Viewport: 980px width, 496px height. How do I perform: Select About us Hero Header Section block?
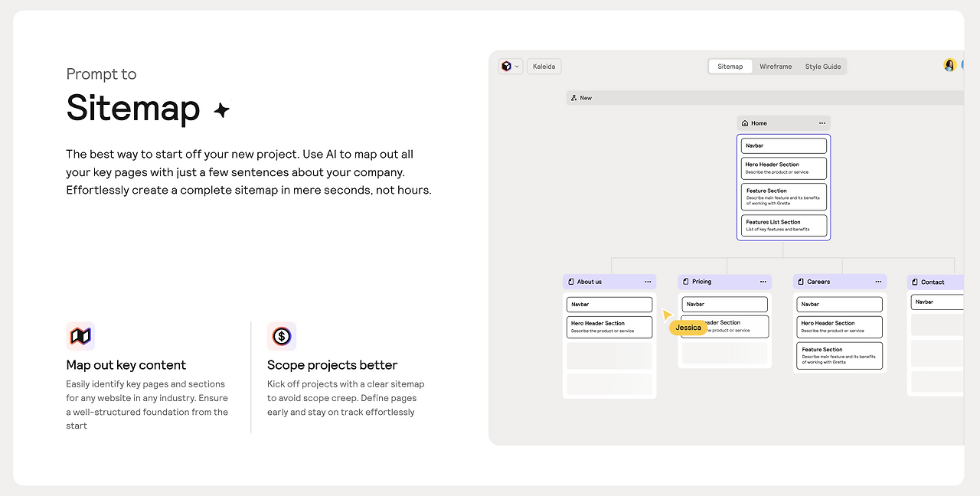click(x=609, y=327)
